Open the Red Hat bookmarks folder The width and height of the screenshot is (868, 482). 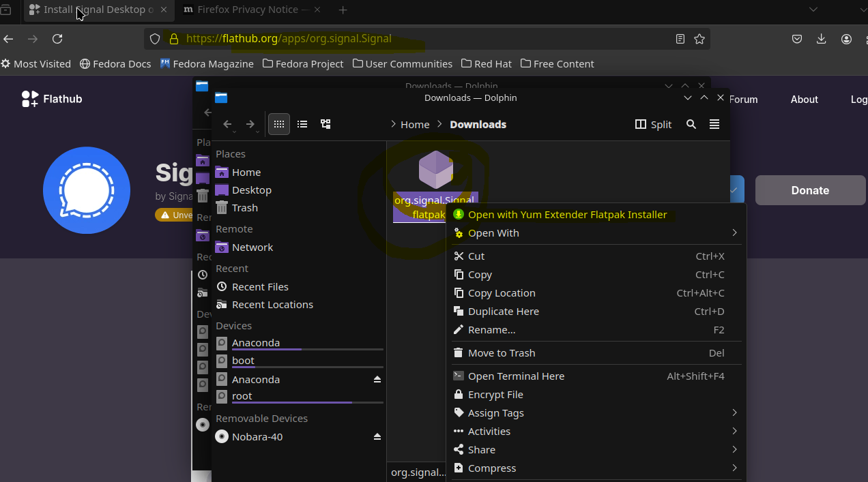point(487,63)
